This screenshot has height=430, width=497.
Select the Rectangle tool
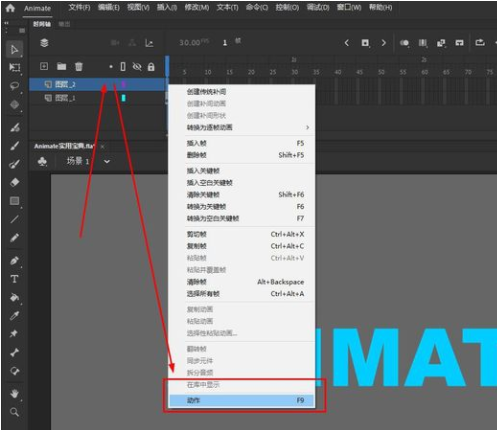click(14, 201)
